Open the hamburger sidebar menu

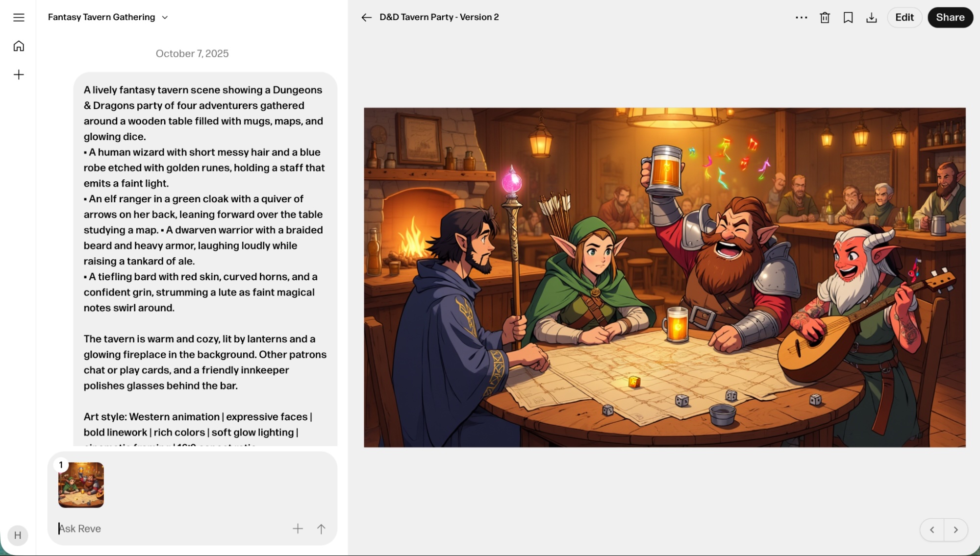tap(19, 18)
